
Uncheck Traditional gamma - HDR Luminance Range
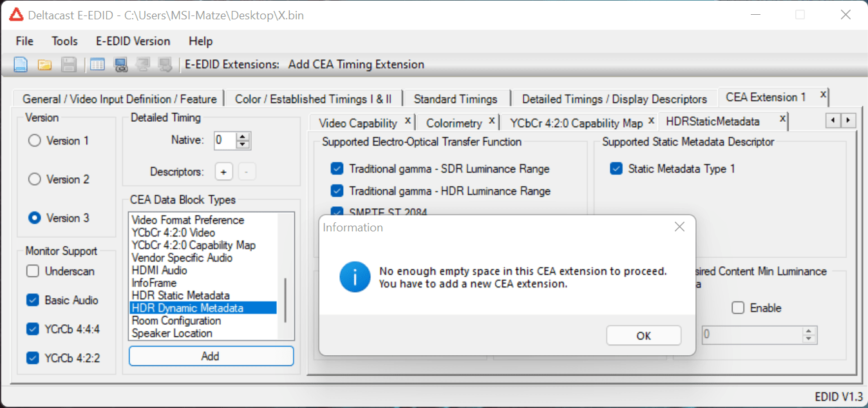click(x=337, y=191)
